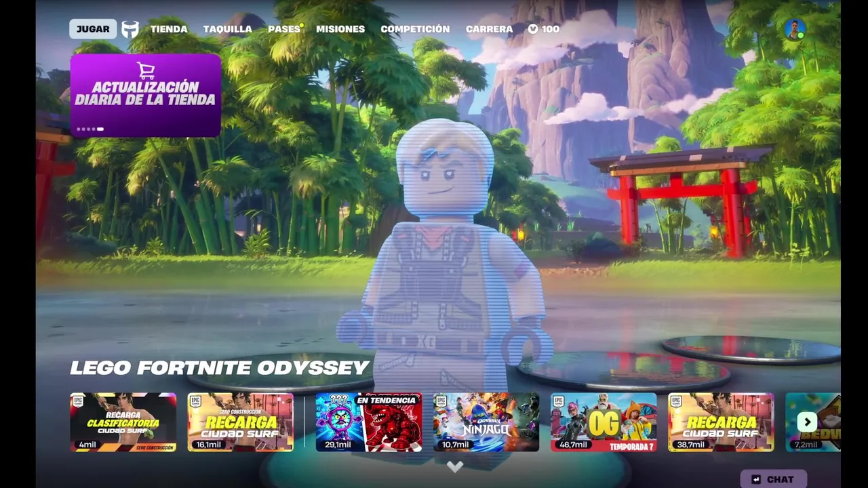868x488 pixels.
Task: Click the next arrow on the game carousel
Action: click(807, 422)
